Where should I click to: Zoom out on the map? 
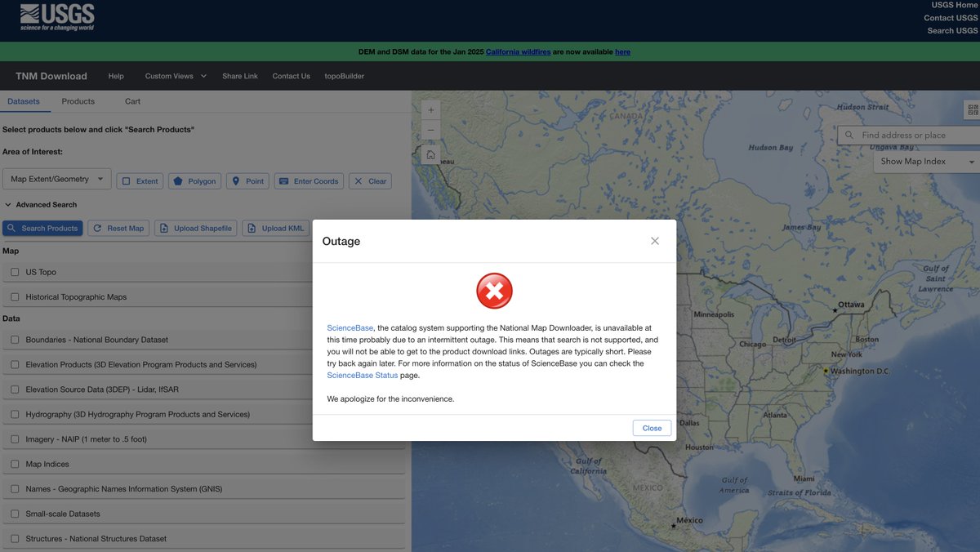pos(430,131)
